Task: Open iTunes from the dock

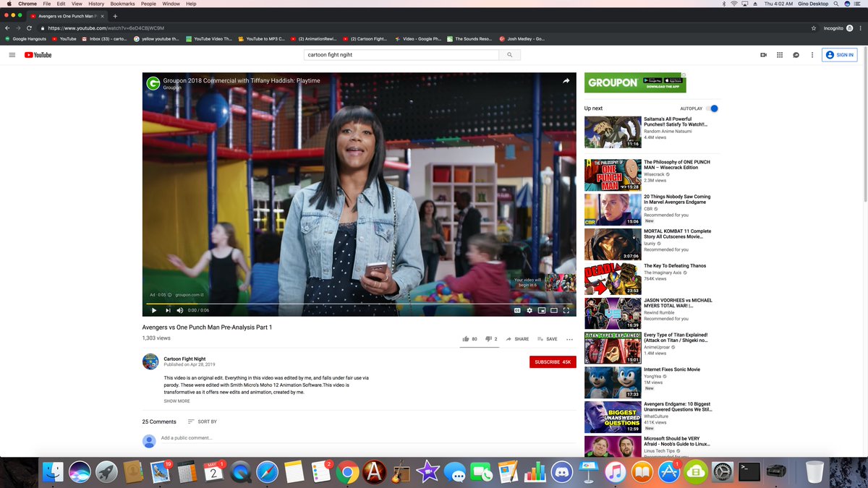Action: [616, 472]
